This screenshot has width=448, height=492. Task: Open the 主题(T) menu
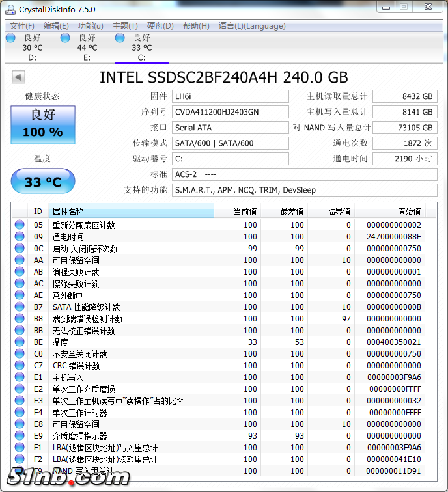coord(125,26)
